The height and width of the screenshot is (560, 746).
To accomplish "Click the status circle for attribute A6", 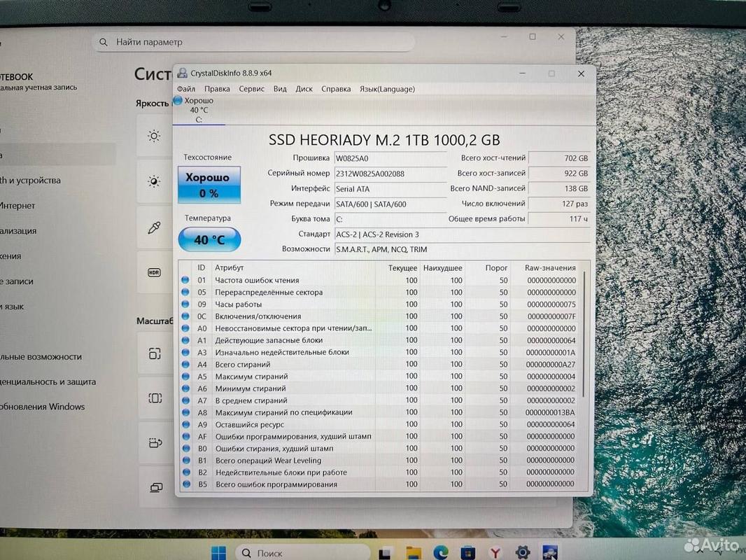I will (x=185, y=388).
